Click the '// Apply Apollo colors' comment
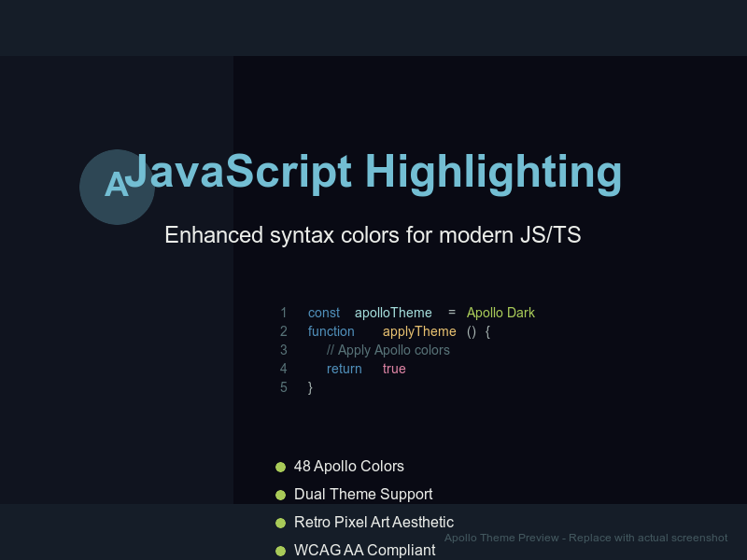Screen dimensions: 747x560 point(388,350)
